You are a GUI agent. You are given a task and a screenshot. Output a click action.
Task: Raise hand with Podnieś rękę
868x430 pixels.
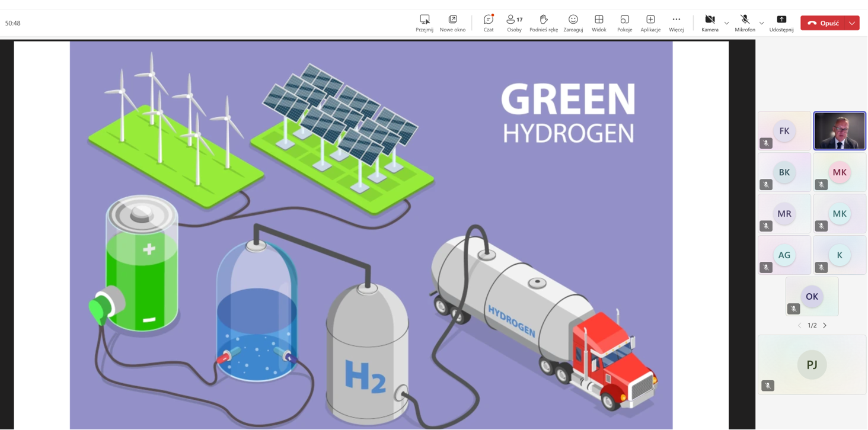(543, 20)
